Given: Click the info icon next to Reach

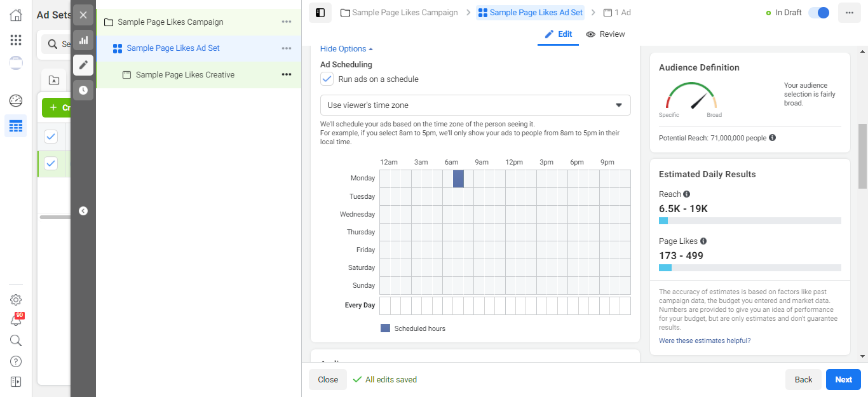Looking at the screenshot, I should pos(687,194).
